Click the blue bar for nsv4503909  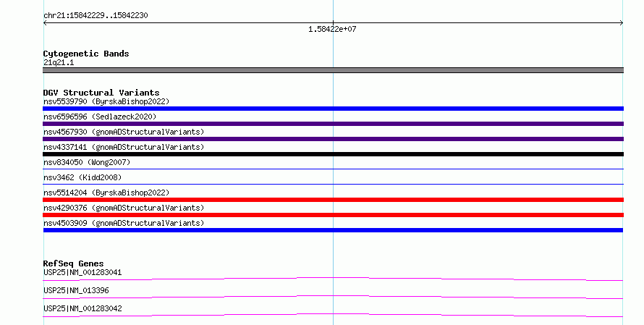333,230
